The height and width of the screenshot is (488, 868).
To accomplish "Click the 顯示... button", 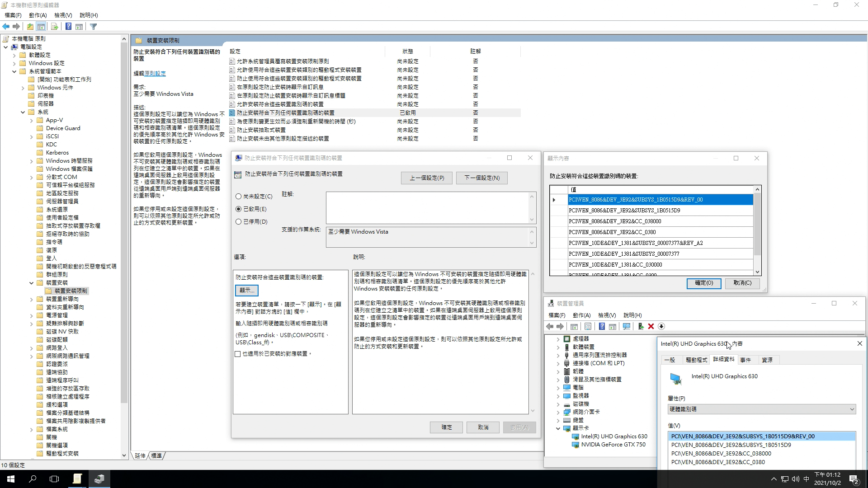I will [246, 290].
